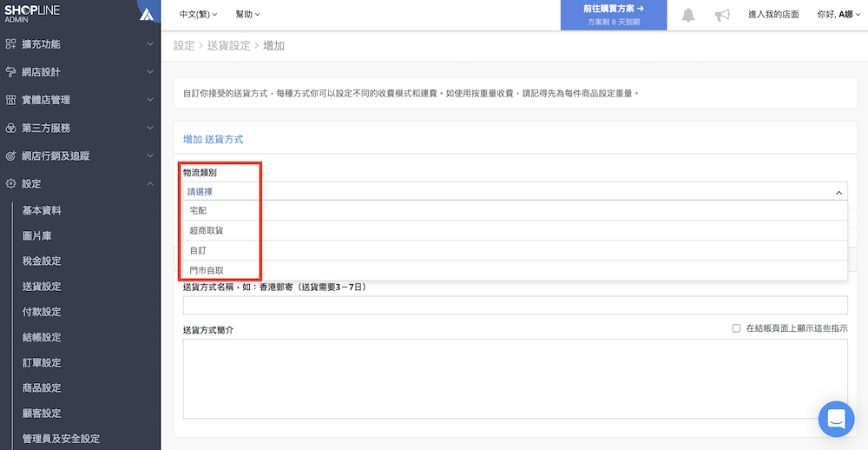
Task: Click the SHOPLINE logo triangle icon
Action: coord(147,14)
